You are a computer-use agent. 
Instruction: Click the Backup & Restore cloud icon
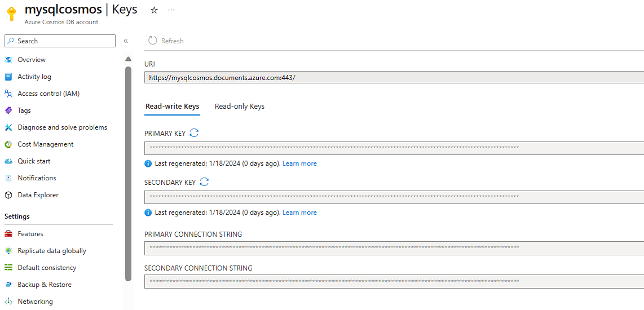point(8,285)
